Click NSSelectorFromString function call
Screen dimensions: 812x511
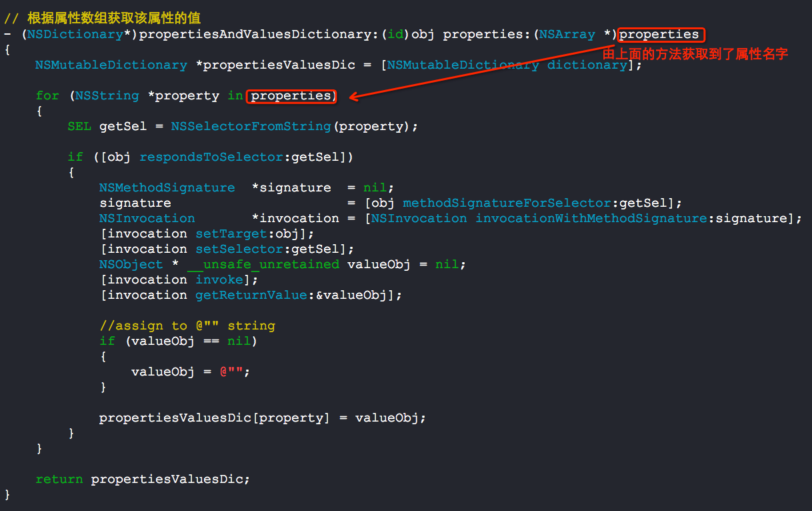(251, 126)
